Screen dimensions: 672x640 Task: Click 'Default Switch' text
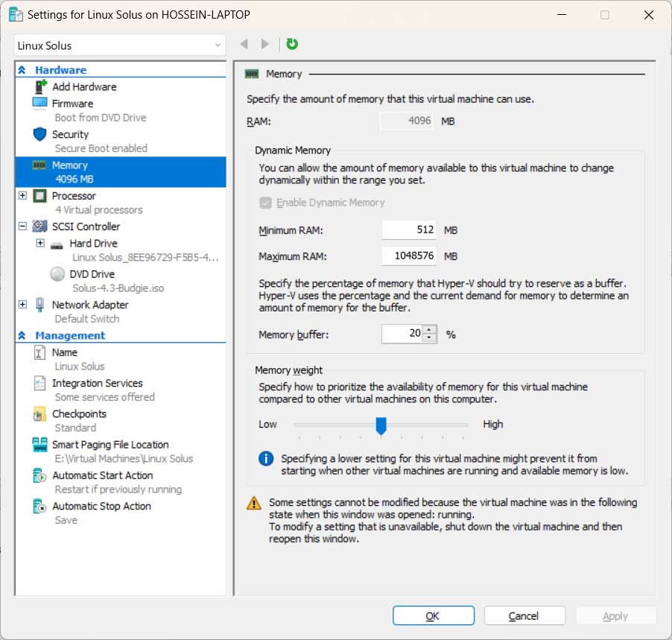click(x=87, y=319)
